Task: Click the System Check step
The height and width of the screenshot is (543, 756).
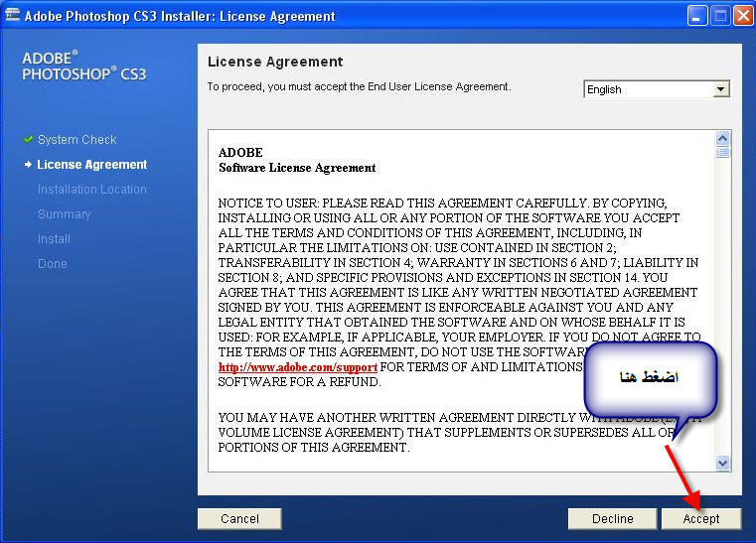Action: [x=77, y=140]
